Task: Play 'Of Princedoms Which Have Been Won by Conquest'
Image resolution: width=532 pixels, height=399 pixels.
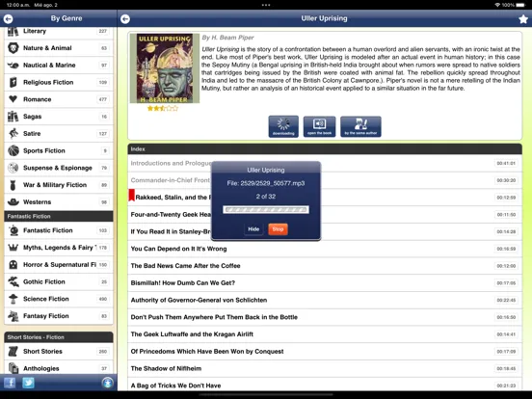Action: pos(325,352)
